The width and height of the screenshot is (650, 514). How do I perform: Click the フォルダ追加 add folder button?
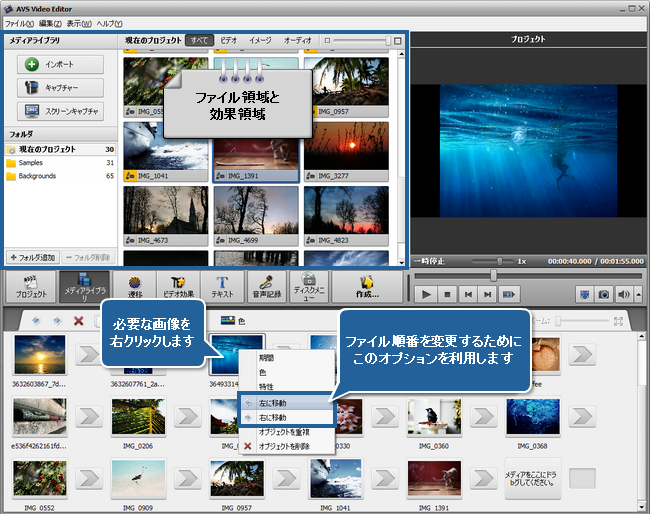tap(32, 257)
